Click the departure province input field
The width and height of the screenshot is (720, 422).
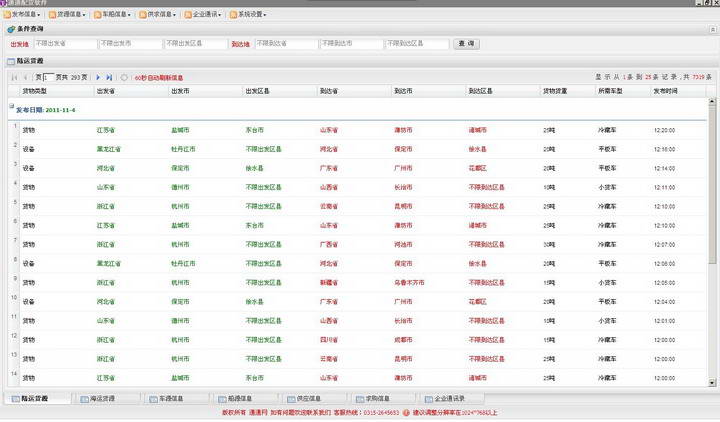pos(63,44)
